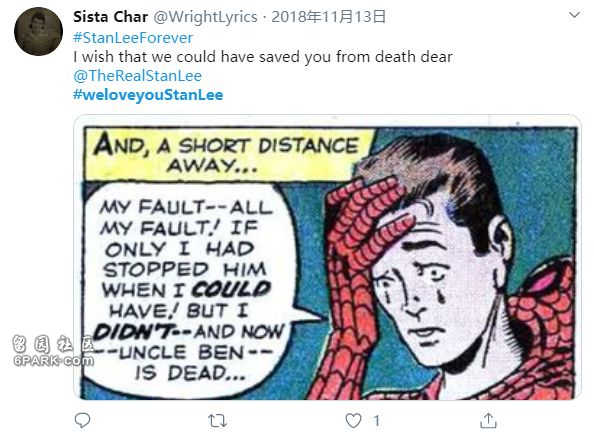Click the yellow 'And, a short distance away' caption
594x433 pixels.
[x=227, y=155]
